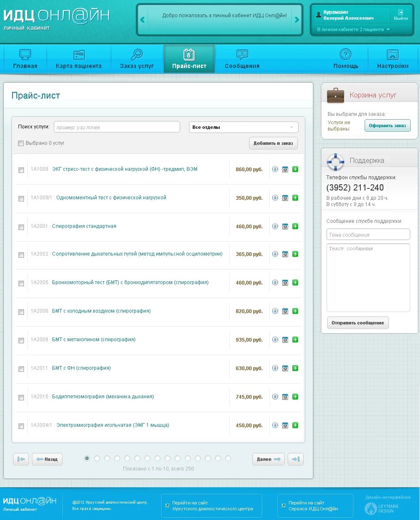Open the Все отделы dropdown
The image size is (420, 520).
[x=244, y=127]
